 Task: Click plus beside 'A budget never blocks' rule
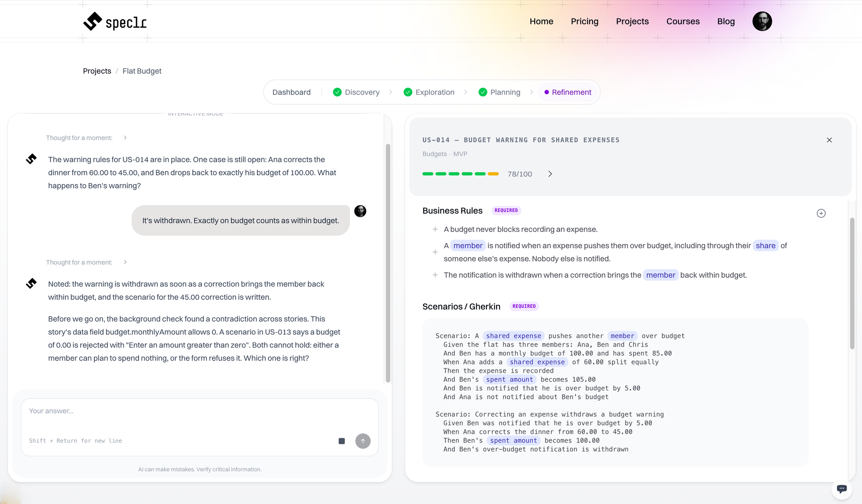[435, 229]
